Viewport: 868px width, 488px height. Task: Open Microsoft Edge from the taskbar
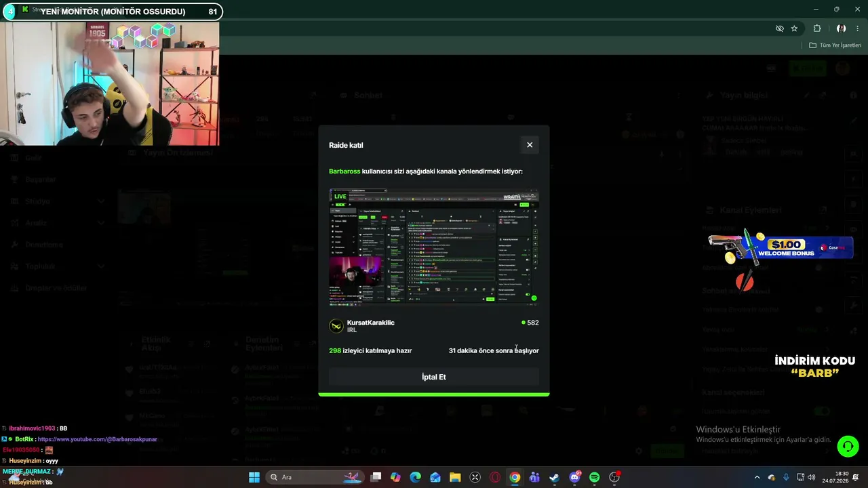pos(416,477)
